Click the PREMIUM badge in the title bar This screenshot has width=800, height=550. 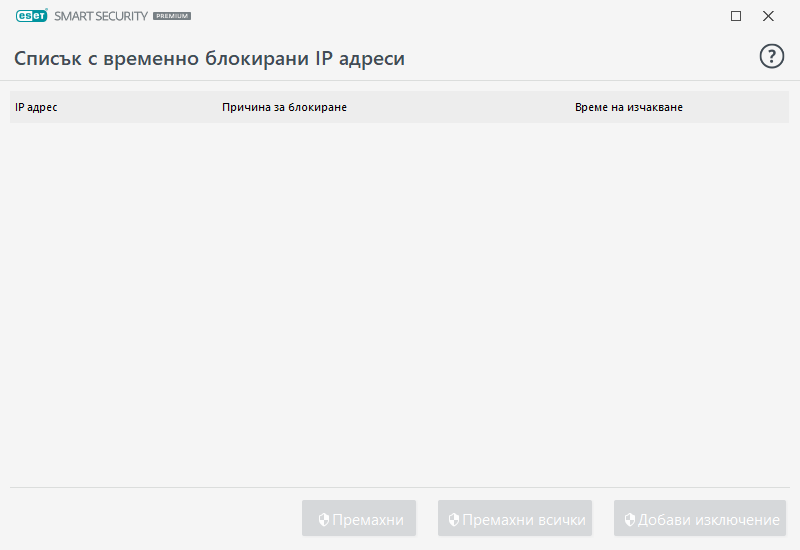coord(172,16)
